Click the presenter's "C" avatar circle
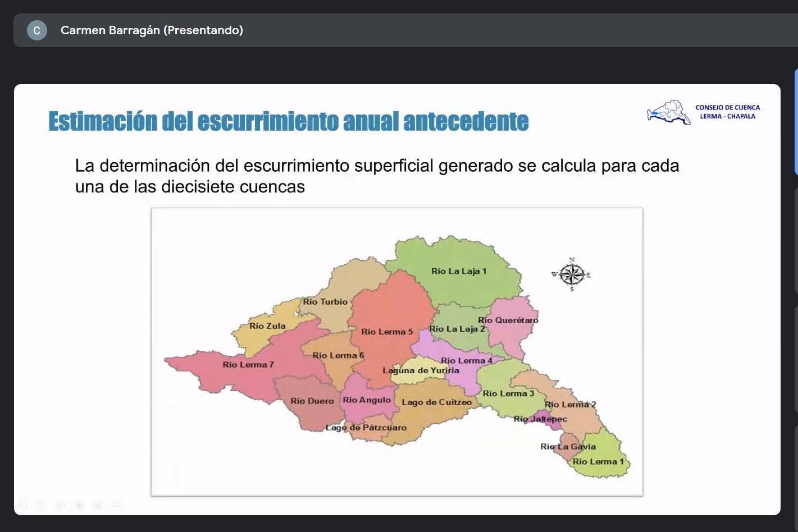The width and height of the screenshot is (798, 532). pyautogui.click(x=37, y=30)
